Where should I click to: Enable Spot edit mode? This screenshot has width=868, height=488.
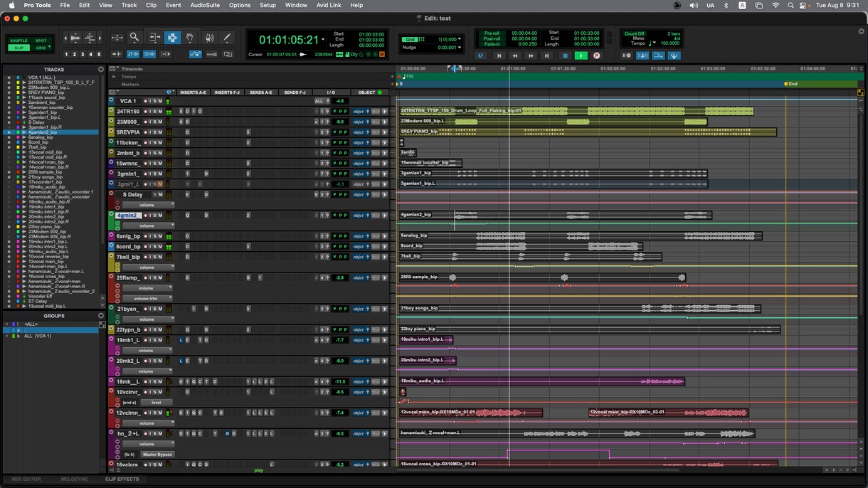41,41
